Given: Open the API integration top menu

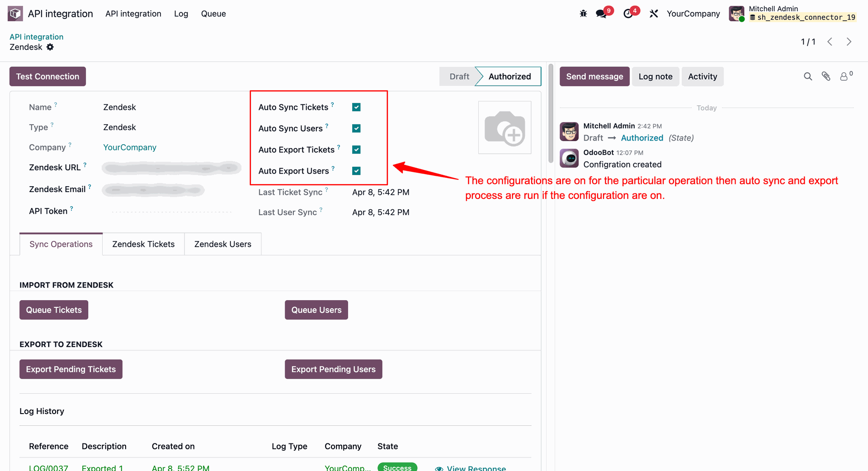Looking at the screenshot, I should pos(133,14).
